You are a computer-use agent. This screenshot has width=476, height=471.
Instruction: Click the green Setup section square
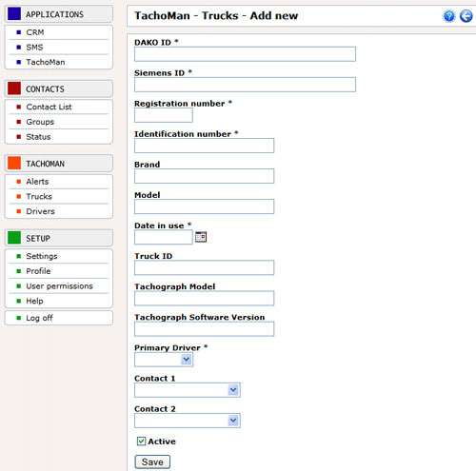point(14,238)
